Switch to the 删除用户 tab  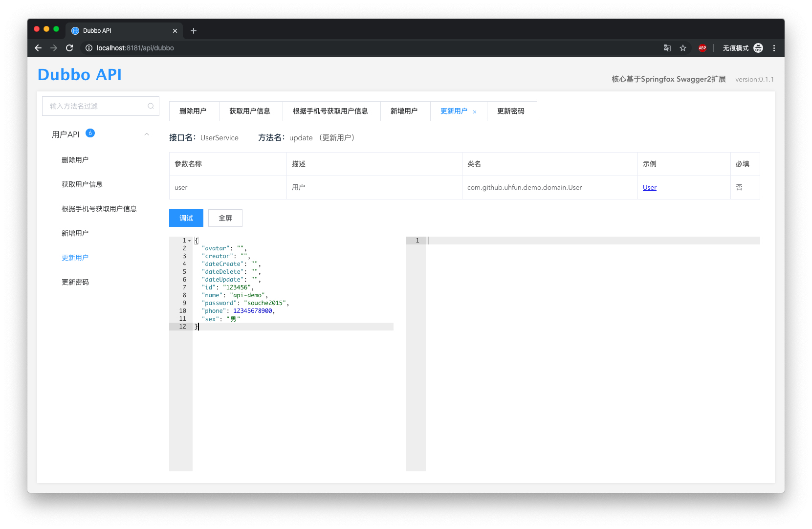pos(193,111)
